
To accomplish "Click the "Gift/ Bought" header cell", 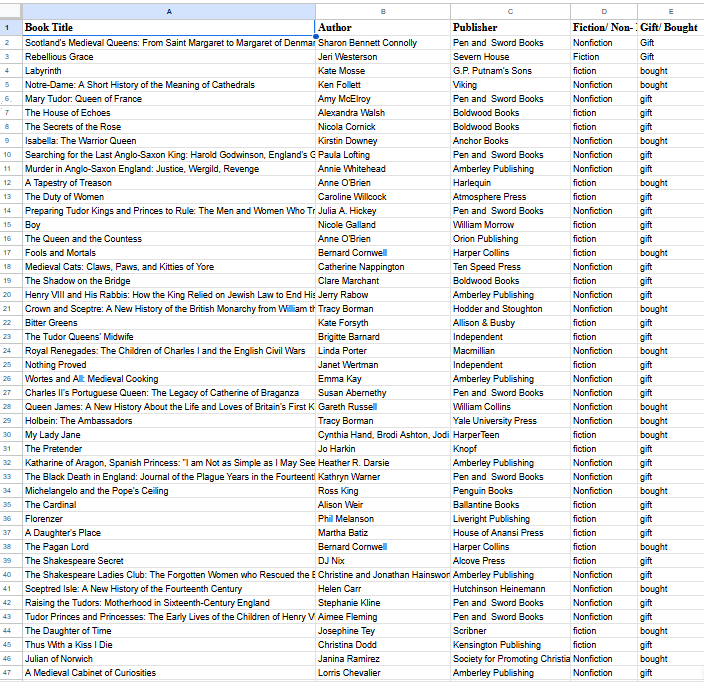I will (670, 27).
